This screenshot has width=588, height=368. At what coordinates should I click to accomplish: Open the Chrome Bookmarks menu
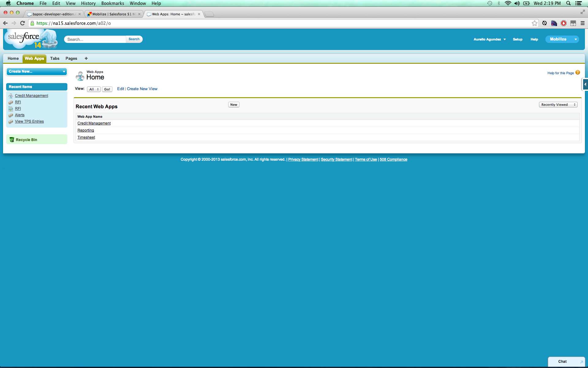tap(112, 3)
